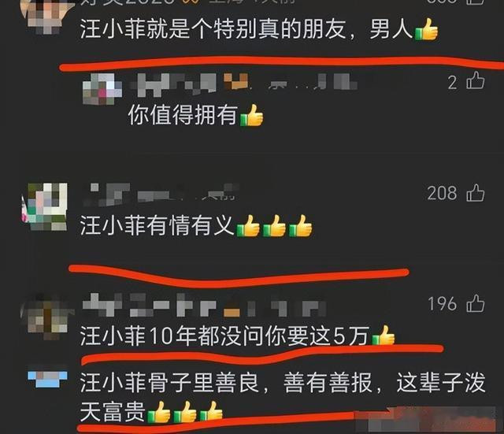504x434 pixels.
Task: Open top commenter's avatar beside '特别真的朋友'
Action: [45, 16]
